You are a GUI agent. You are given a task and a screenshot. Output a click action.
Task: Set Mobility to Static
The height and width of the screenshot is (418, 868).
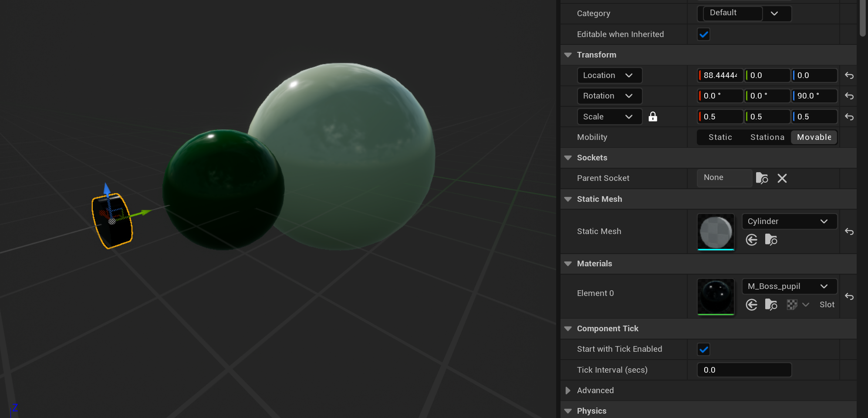[720, 137]
